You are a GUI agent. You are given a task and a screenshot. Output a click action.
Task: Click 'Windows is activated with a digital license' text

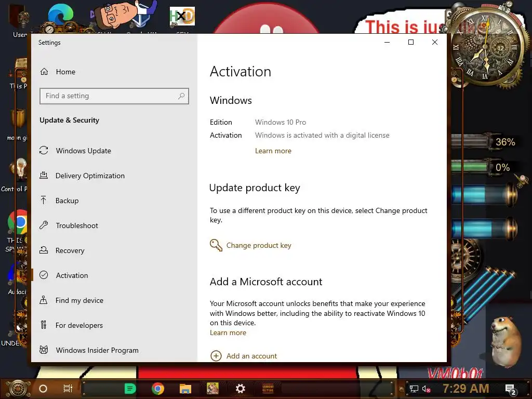click(x=322, y=136)
